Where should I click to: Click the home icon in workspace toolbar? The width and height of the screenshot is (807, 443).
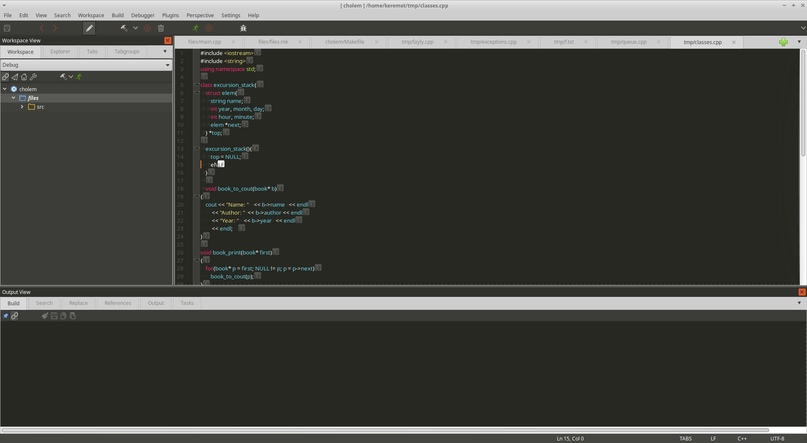click(24, 77)
